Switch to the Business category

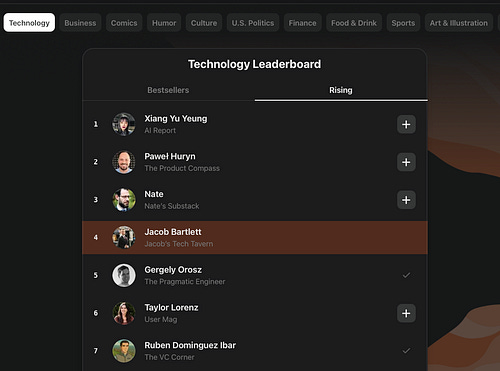pyautogui.click(x=80, y=23)
